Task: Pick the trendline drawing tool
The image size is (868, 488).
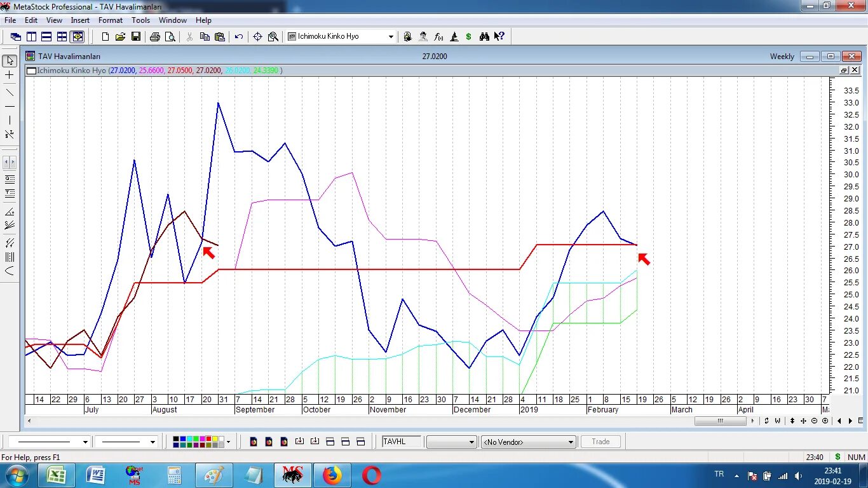Action: [x=10, y=93]
